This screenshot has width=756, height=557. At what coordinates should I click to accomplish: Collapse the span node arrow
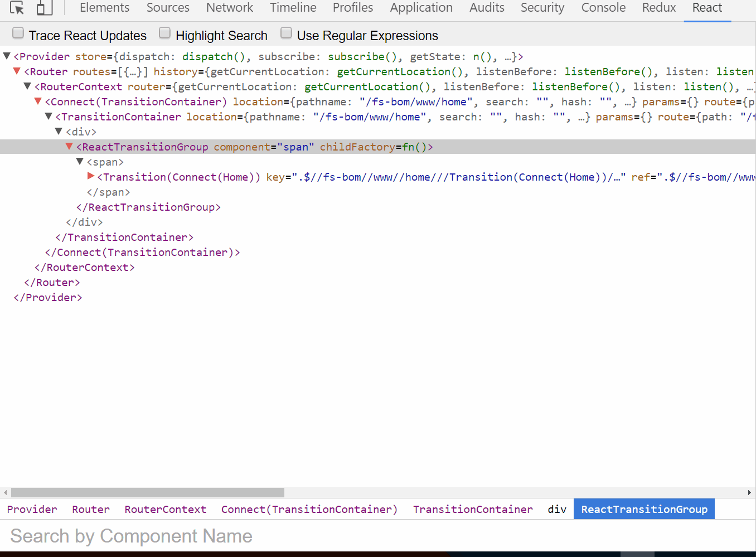[x=80, y=161]
